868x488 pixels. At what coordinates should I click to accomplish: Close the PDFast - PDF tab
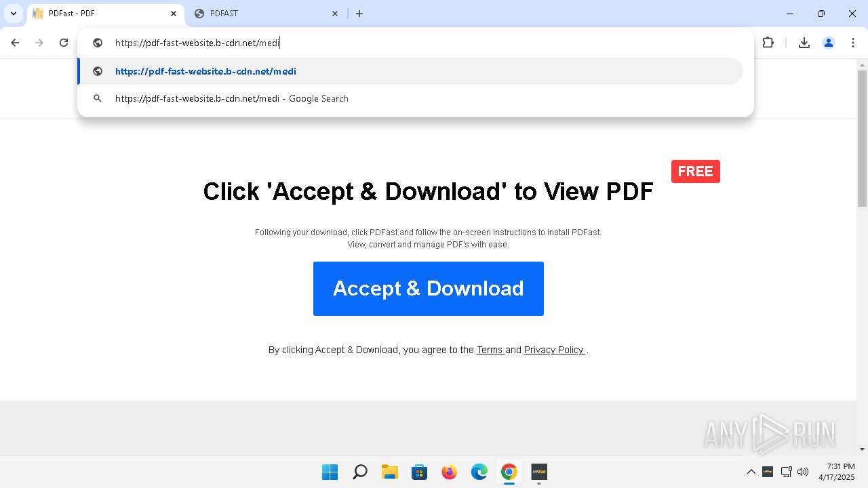[x=174, y=14]
